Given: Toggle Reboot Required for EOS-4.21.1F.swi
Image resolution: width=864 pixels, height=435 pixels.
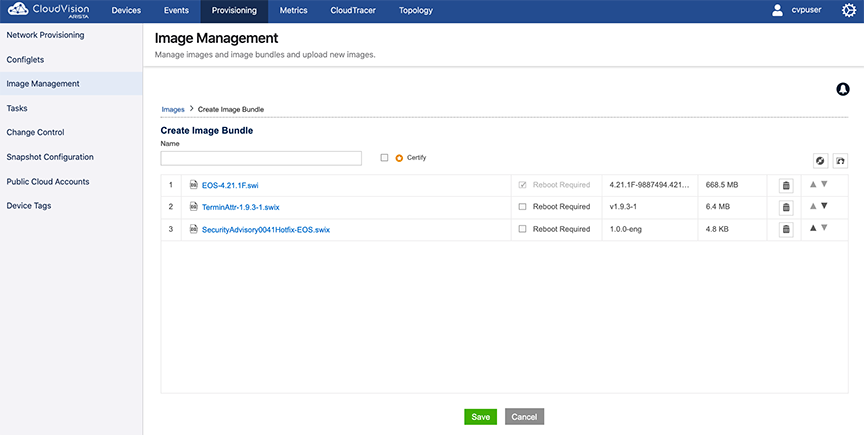Looking at the screenshot, I should (522, 185).
